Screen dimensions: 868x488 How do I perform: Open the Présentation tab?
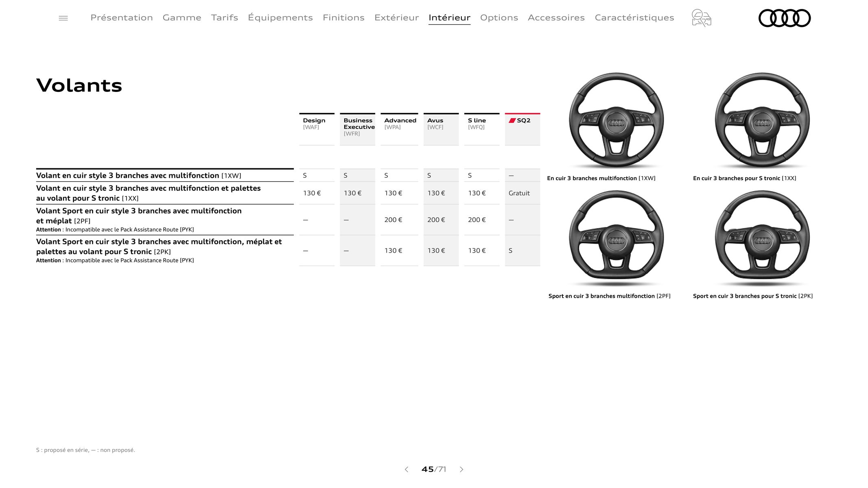point(122,17)
